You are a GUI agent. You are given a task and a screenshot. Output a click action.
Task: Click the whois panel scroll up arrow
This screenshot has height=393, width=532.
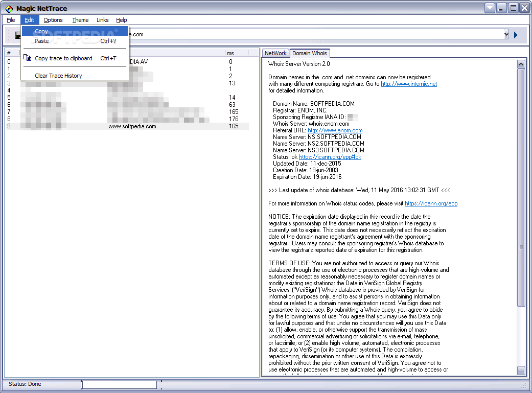pos(521,64)
